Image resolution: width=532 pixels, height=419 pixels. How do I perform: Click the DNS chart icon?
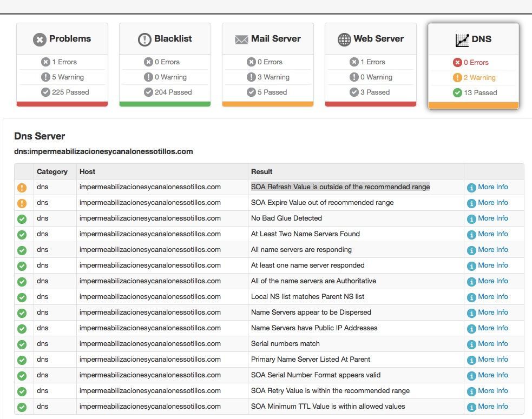click(462, 41)
